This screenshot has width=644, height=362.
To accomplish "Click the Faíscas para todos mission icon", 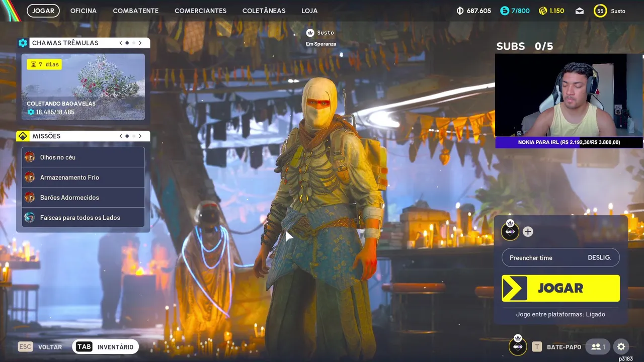I will click(30, 217).
